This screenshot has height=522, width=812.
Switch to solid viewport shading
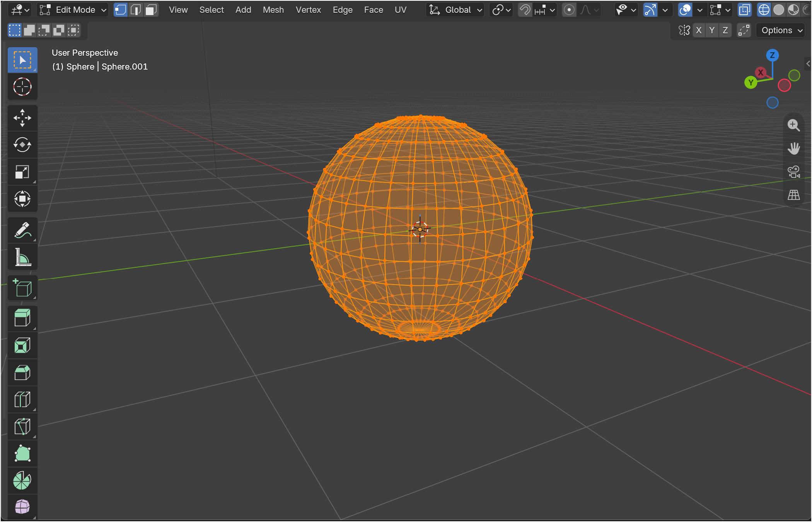click(779, 10)
